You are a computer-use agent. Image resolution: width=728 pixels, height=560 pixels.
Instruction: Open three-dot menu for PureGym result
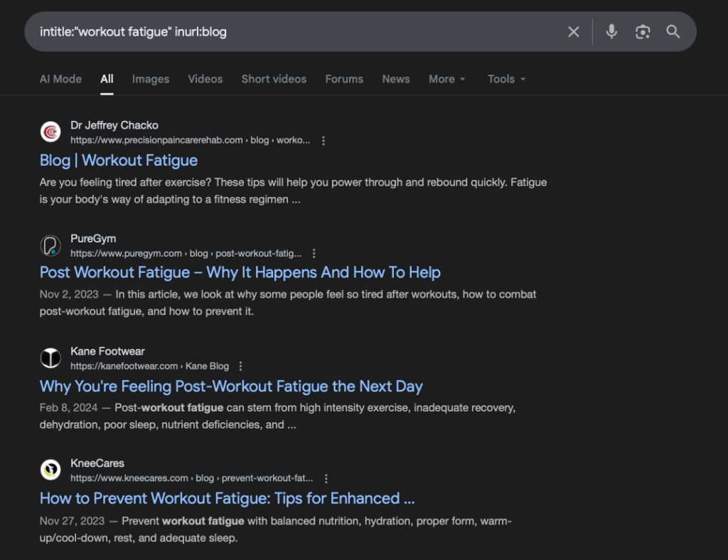[314, 253]
